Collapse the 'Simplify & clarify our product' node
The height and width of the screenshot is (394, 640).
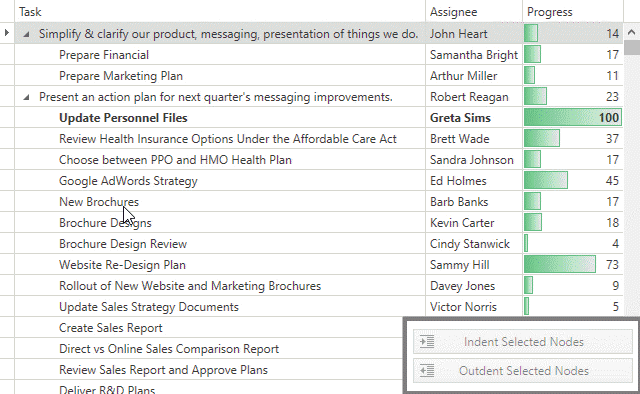click(x=26, y=35)
